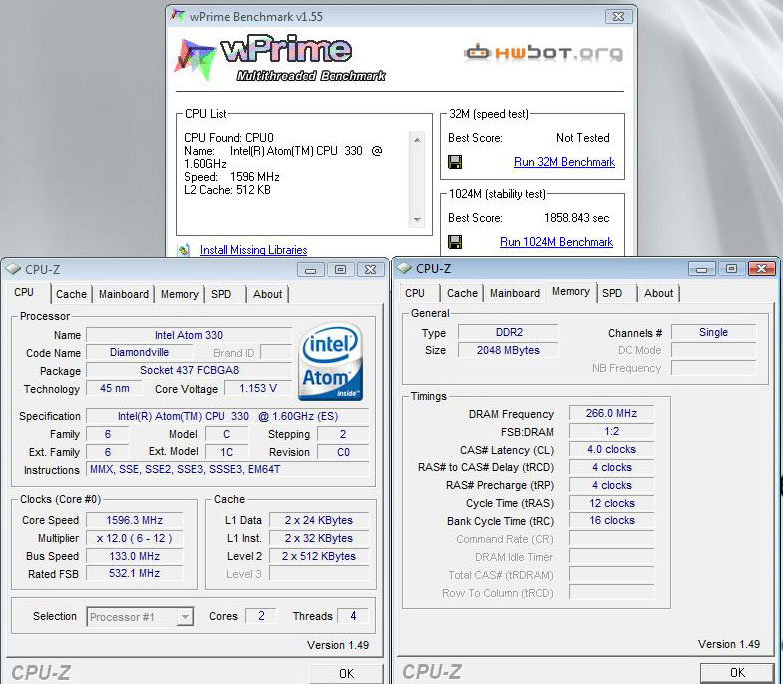Click the Install Missing Libraries icon
The height and width of the screenshot is (684, 783).
(184, 250)
